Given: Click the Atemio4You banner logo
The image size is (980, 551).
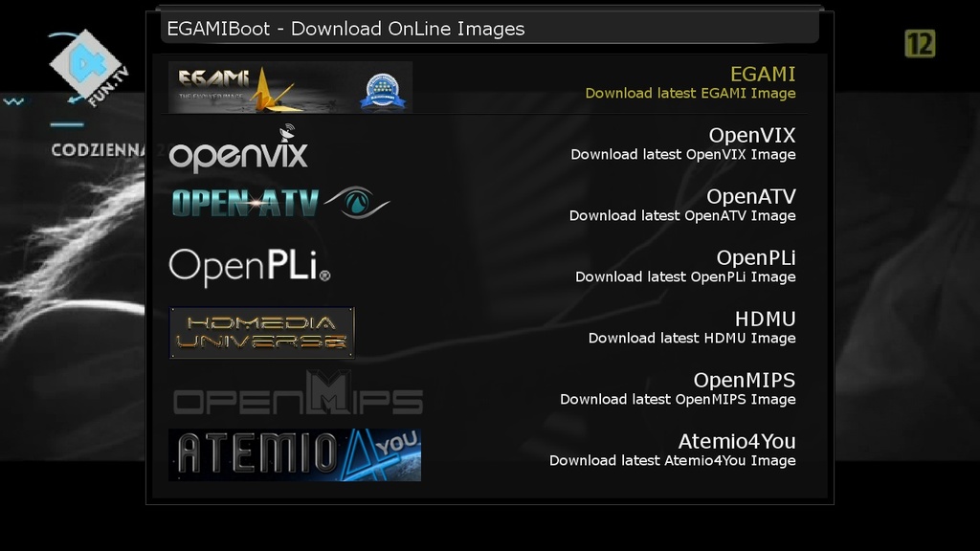Looking at the screenshot, I should (x=295, y=454).
